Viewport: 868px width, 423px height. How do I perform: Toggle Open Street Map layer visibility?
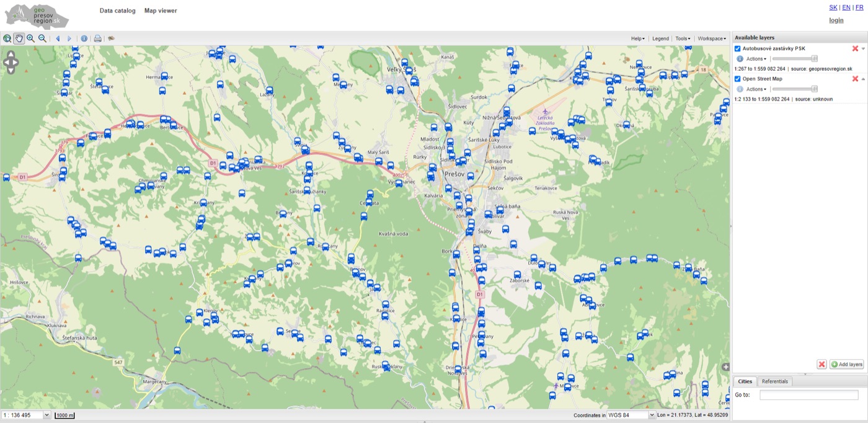click(738, 79)
